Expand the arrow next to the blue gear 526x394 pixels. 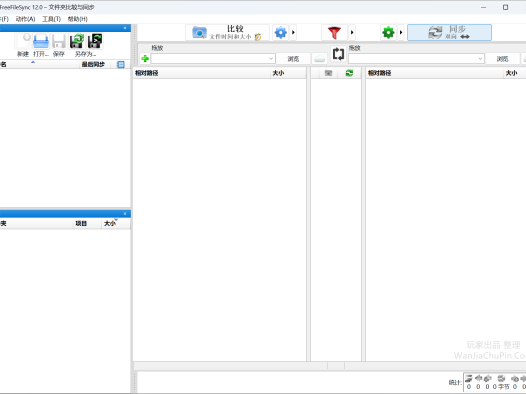coord(293,33)
